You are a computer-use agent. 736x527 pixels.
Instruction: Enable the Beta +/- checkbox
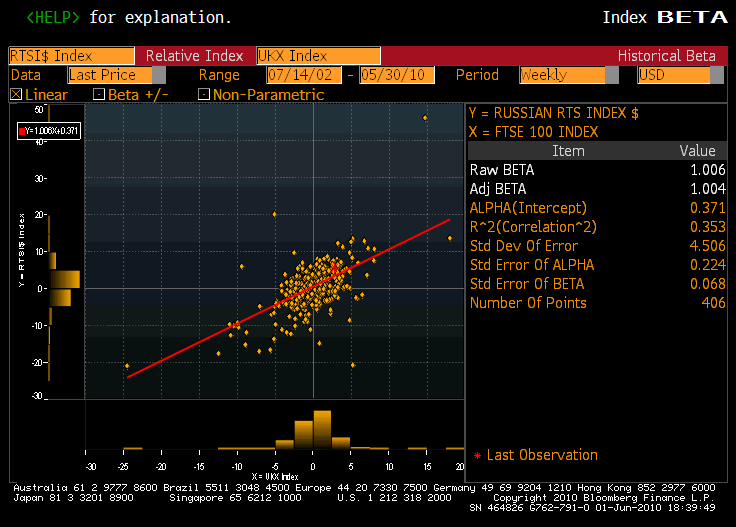pos(99,94)
